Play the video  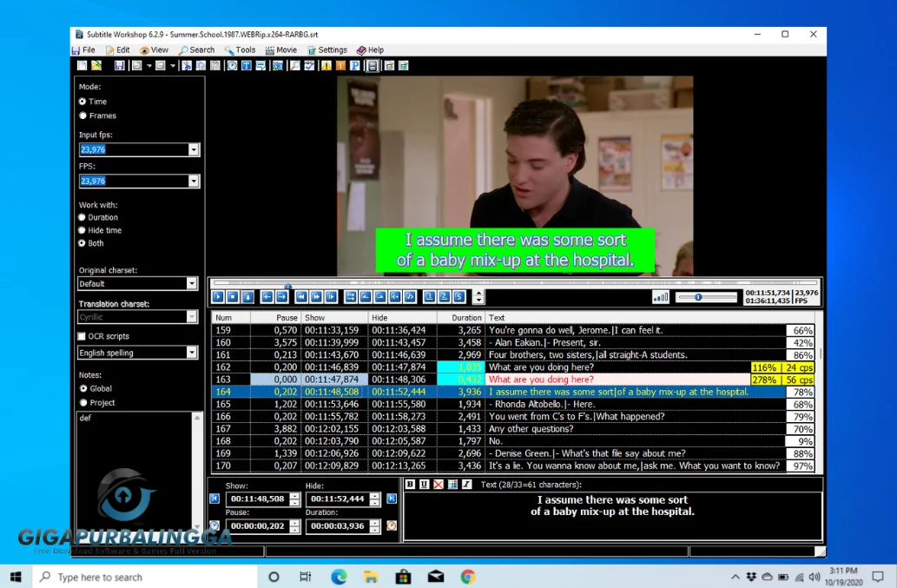pyautogui.click(x=218, y=297)
